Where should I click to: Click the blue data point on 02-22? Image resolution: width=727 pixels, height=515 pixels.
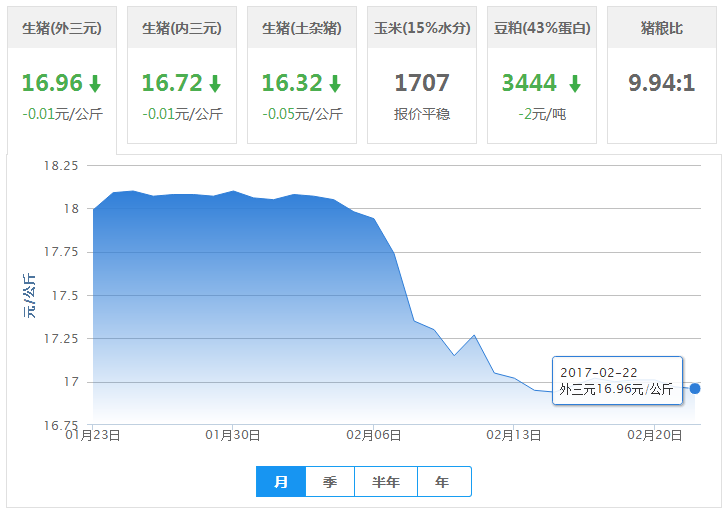coord(695,388)
